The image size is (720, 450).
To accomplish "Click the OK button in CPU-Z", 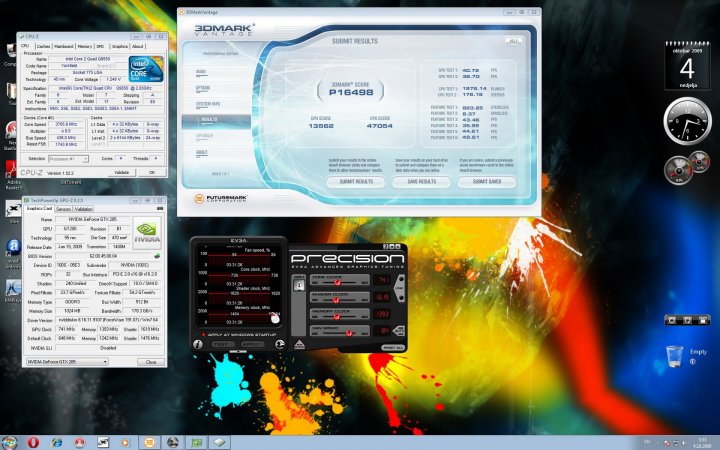I will pos(152,172).
